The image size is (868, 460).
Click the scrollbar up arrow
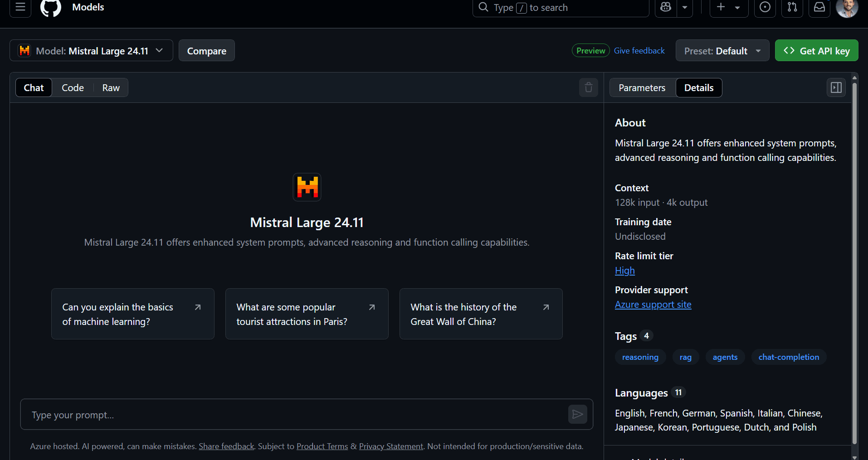click(854, 78)
